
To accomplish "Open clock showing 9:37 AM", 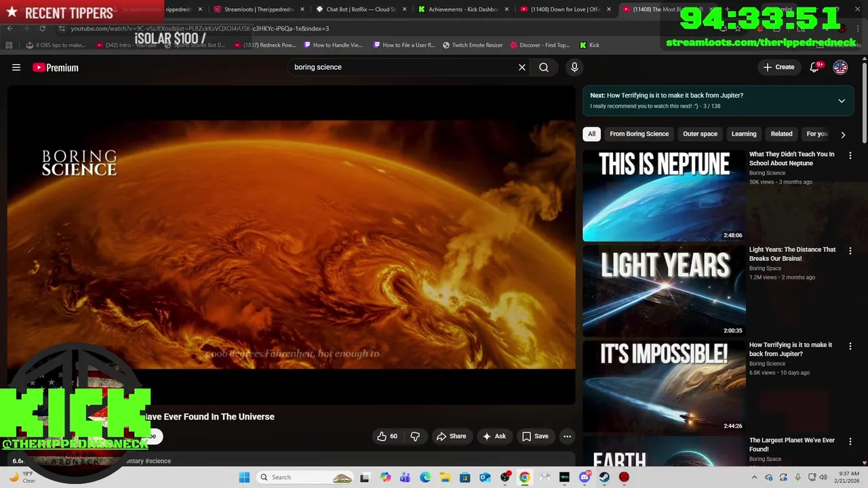I will (x=848, y=477).
